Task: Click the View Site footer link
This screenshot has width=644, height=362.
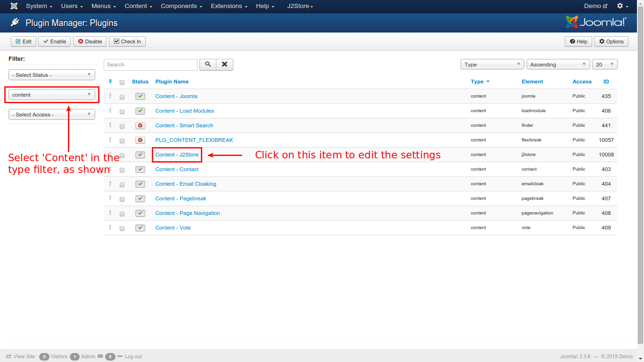Action: [21, 356]
